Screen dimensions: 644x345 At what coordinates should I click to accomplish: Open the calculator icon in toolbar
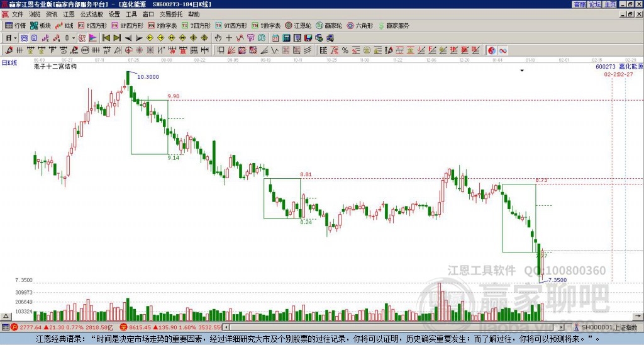pyautogui.click(x=286, y=38)
